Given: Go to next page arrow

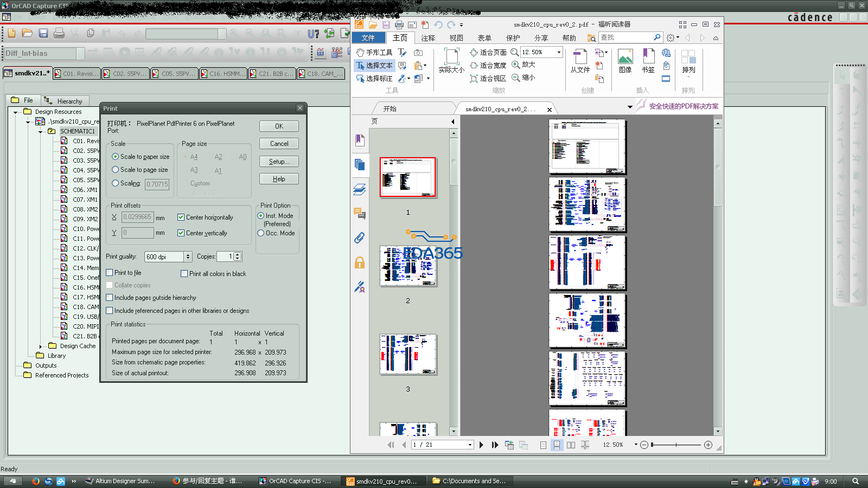Looking at the screenshot, I should [x=481, y=445].
